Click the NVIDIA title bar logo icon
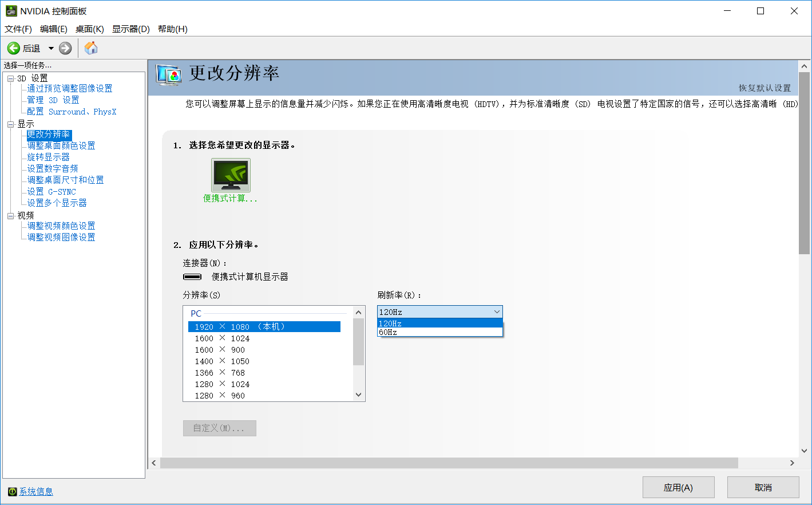812x505 pixels. pos(11,11)
